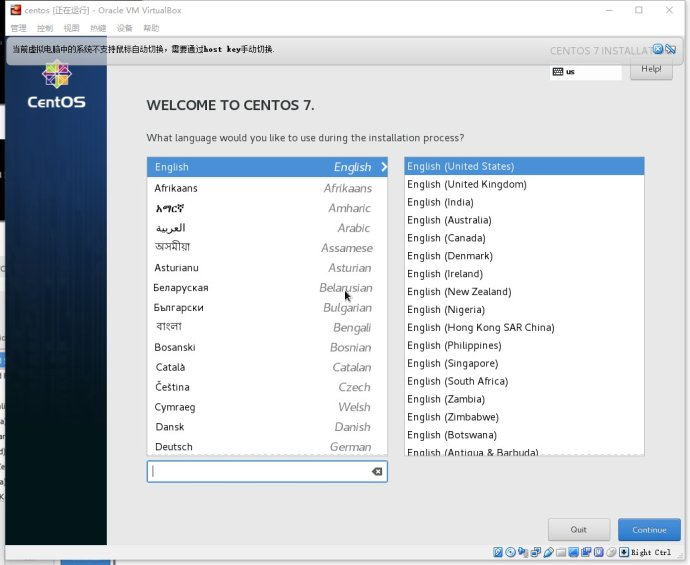Click the us keyboard layout indicator
The image size is (690, 565).
(585, 72)
